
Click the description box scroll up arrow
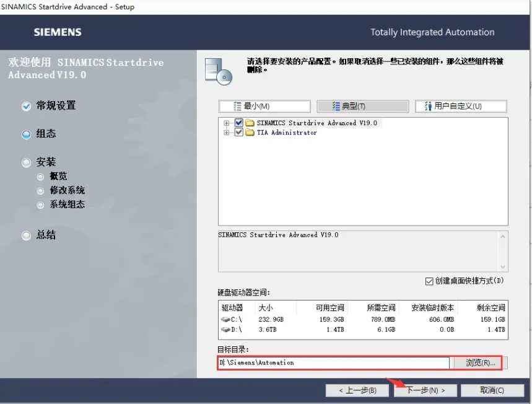pos(503,236)
